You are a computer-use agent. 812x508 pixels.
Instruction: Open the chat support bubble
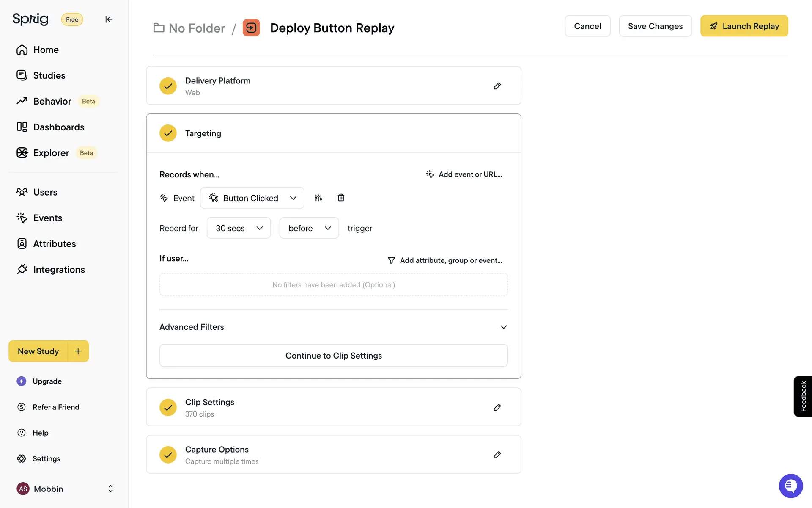click(x=790, y=486)
